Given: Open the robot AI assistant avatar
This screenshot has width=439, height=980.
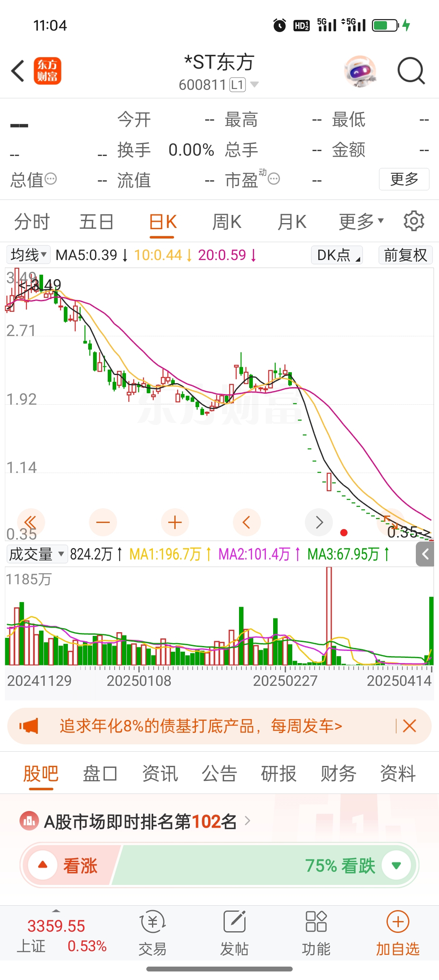Looking at the screenshot, I should (x=360, y=71).
